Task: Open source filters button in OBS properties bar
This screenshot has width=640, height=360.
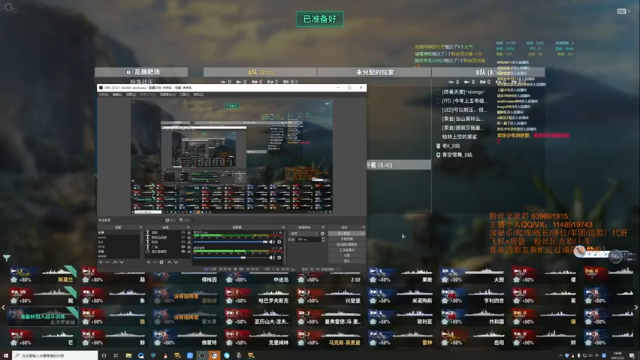Action: (184, 220)
